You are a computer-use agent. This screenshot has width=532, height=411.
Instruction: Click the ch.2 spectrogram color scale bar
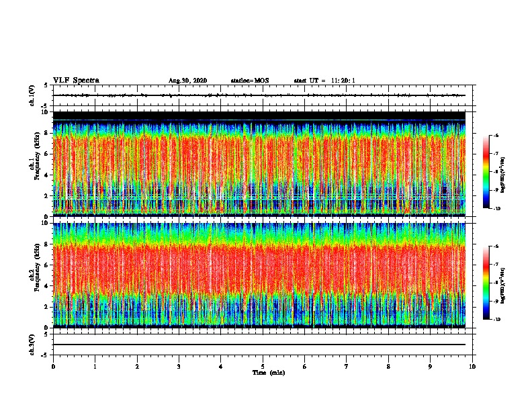[486, 283]
